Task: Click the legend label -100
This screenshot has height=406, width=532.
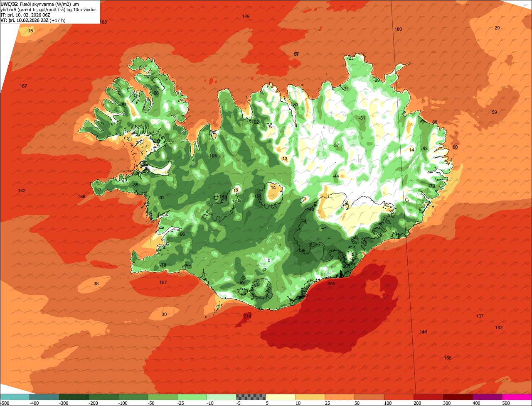Action: click(x=123, y=403)
